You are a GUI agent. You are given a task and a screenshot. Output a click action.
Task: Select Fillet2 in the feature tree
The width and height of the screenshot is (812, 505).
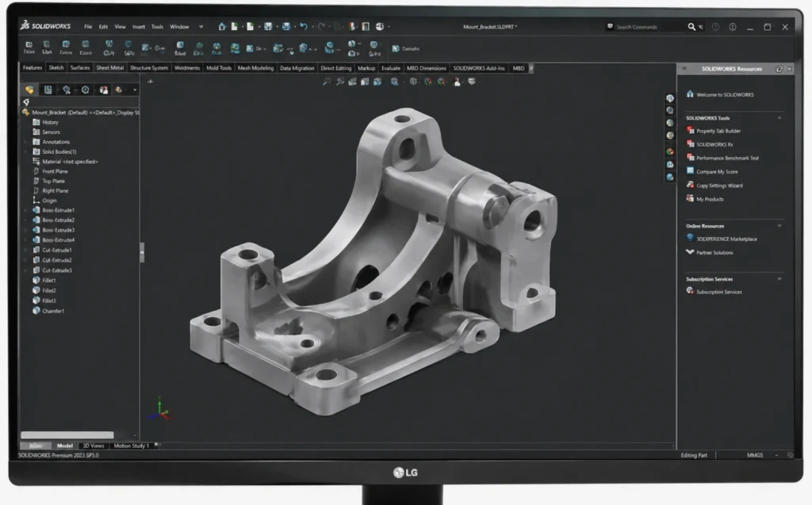click(x=48, y=291)
